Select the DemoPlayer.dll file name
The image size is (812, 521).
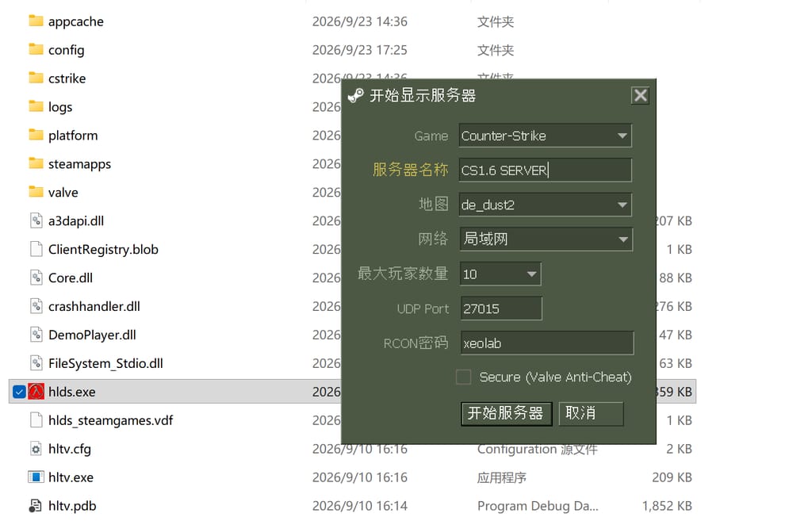pyautogui.click(x=92, y=335)
